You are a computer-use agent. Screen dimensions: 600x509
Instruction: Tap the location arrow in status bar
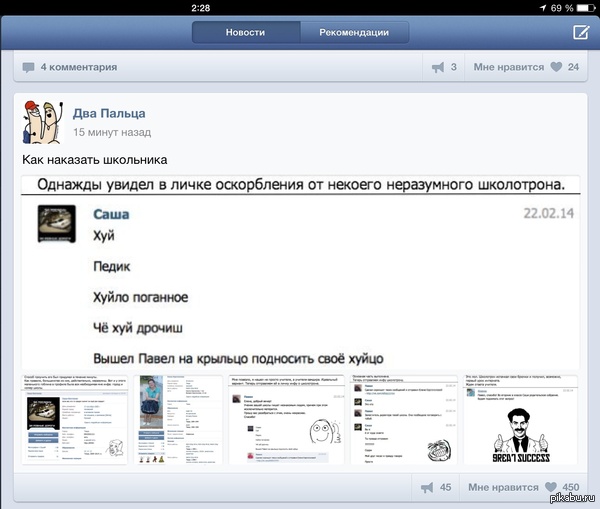pos(543,8)
